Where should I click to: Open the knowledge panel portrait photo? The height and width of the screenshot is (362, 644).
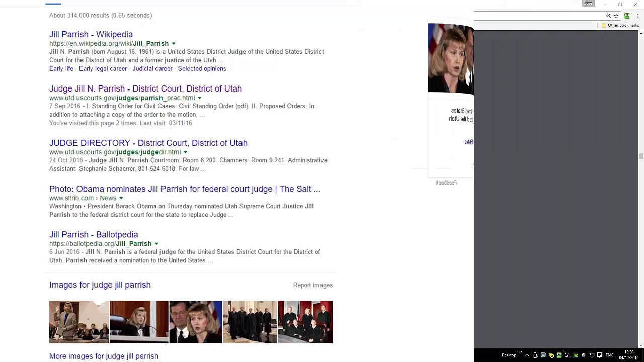click(x=451, y=58)
